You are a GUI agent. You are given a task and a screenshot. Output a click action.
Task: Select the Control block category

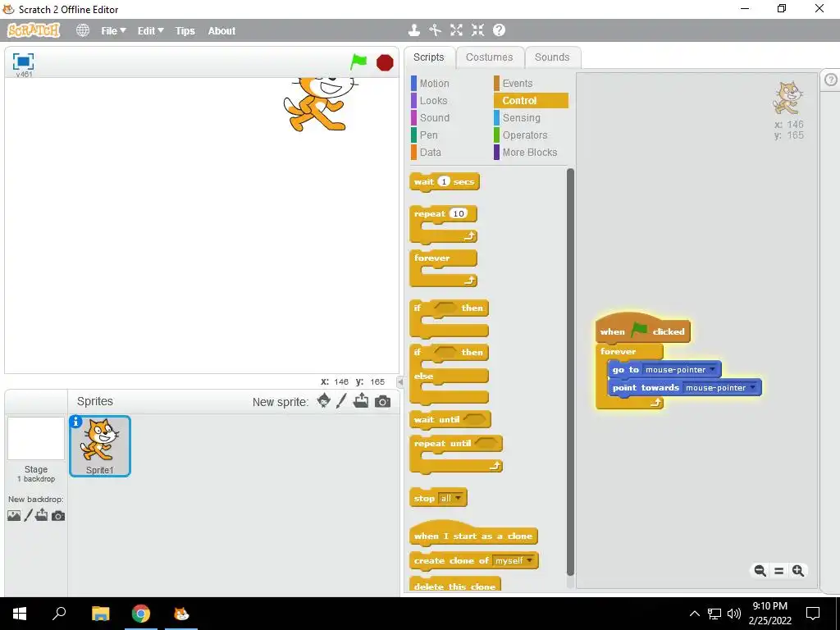531,100
